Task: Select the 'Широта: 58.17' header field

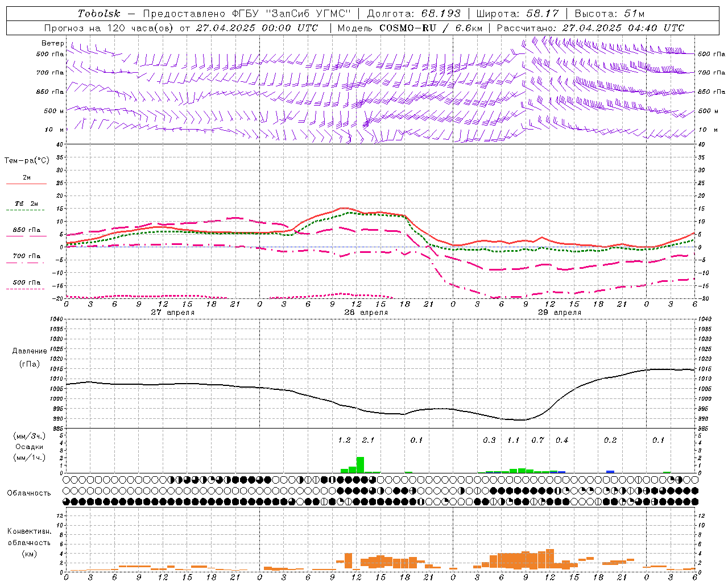Action: (x=518, y=14)
